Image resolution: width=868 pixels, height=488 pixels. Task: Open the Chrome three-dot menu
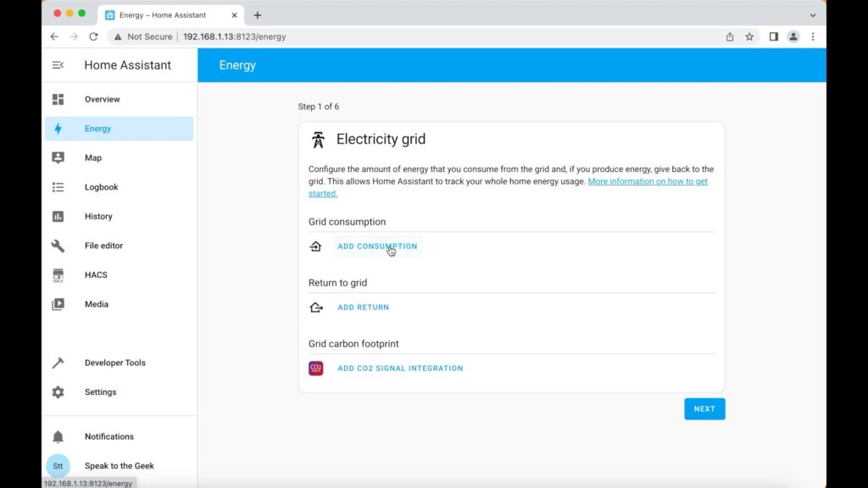click(x=813, y=36)
